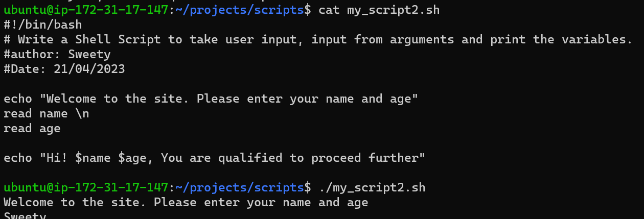Click the second green ubuntu@ip-172-31-17-147 prompt

(x=86, y=188)
